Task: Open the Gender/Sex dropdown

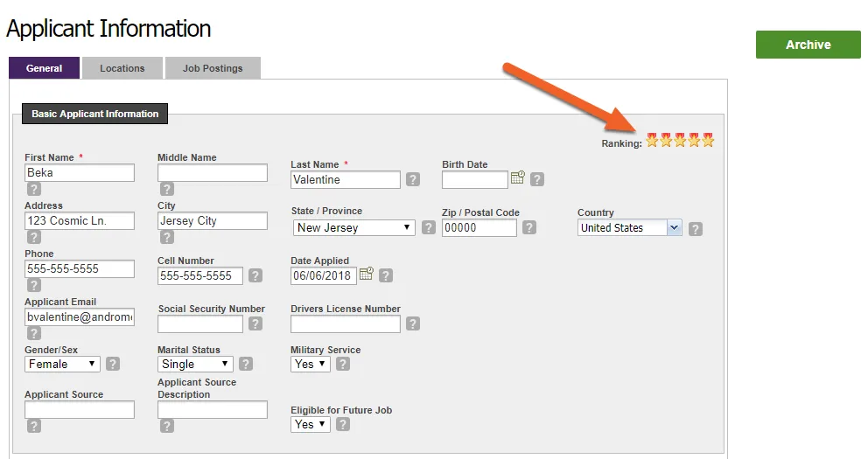Action: [62, 364]
